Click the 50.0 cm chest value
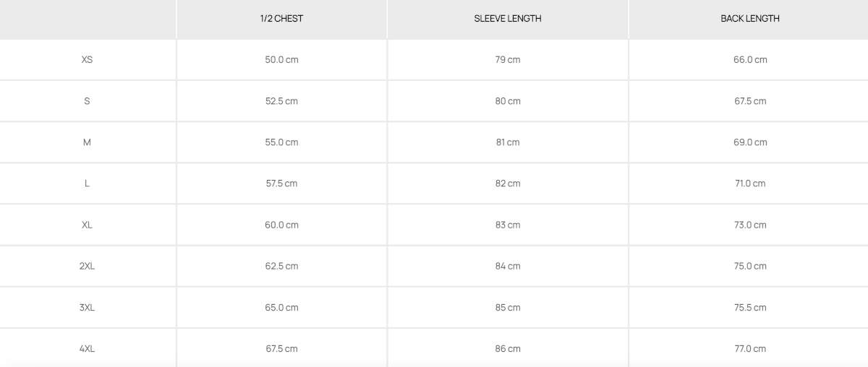 coord(281,60)
